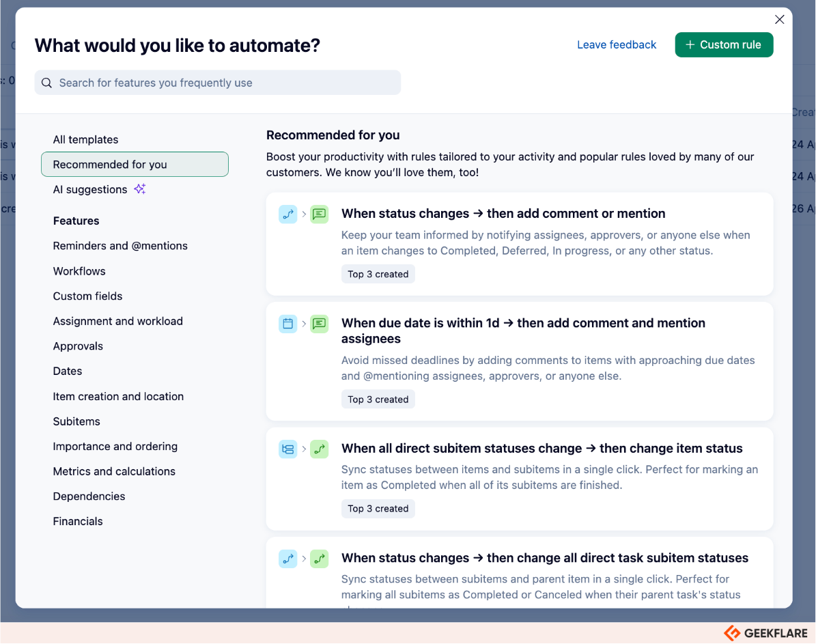Click the description starting 'Avoid missed deadlines'

pos(548,368)
